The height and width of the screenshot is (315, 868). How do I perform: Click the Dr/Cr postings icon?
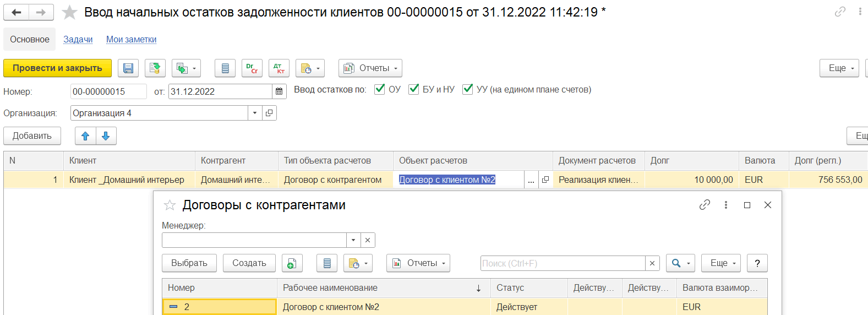point(252,68)
